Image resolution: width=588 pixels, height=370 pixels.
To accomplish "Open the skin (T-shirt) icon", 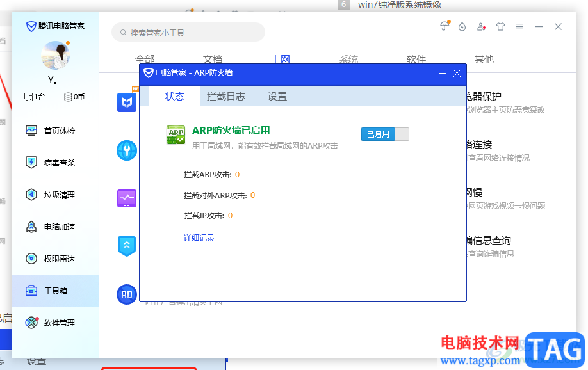I will (500, 27).
